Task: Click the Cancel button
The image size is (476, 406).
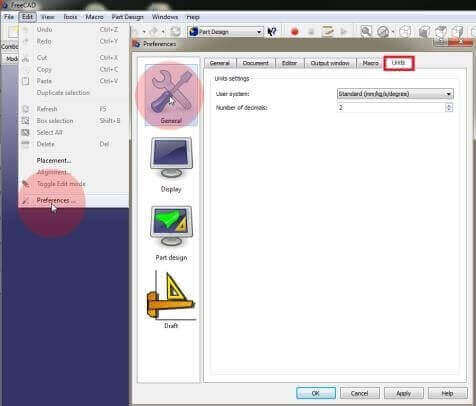Action: tap(359, 393)
